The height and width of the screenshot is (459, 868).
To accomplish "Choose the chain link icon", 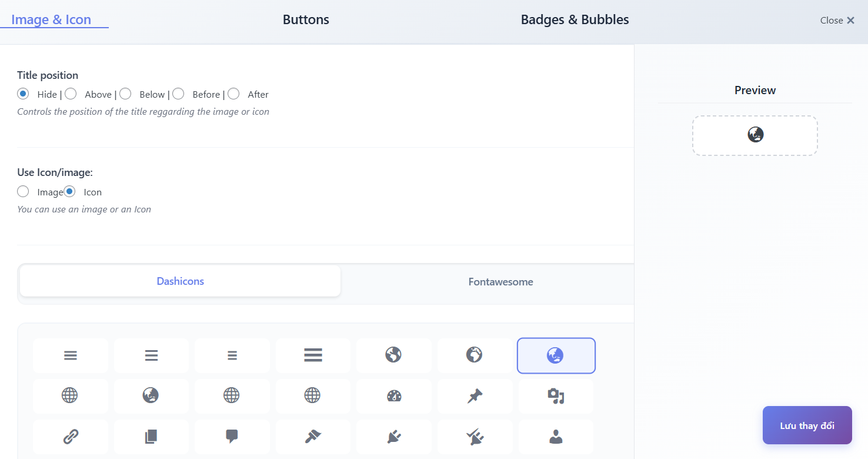I will pos(71,437).
